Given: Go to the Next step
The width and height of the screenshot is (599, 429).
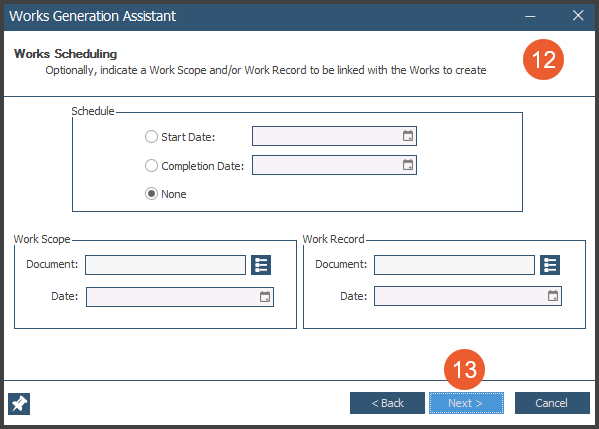Looking at the screenshot, I should (x=466, y=403).
